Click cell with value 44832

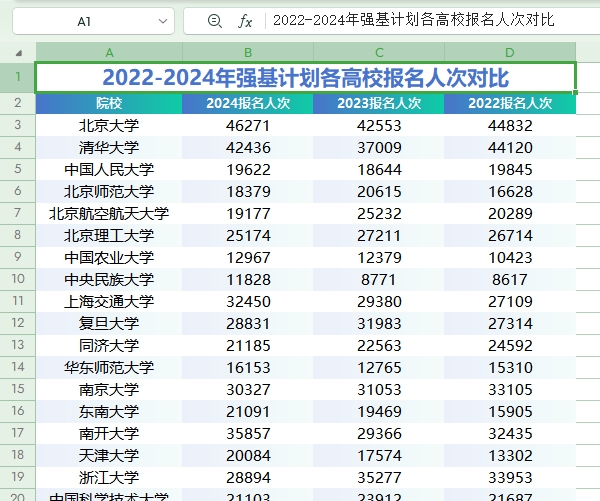tap(510, 126)
